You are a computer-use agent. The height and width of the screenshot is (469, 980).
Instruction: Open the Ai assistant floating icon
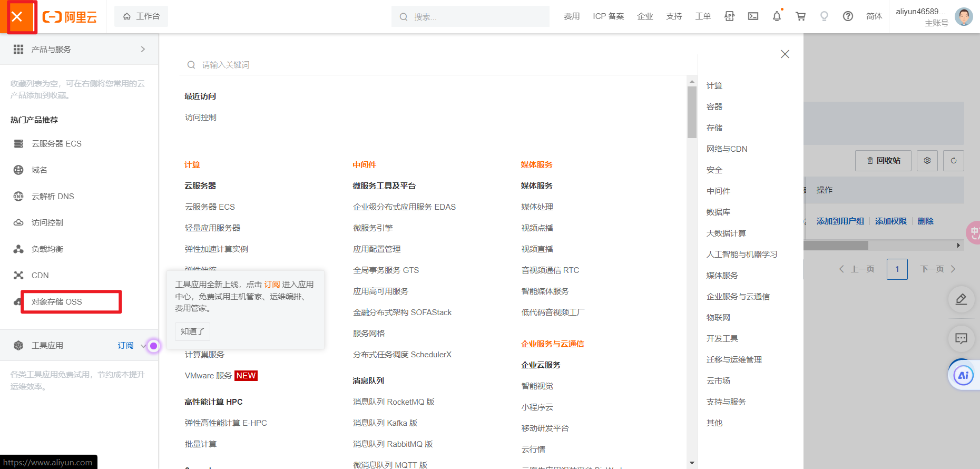coord(964,375)
